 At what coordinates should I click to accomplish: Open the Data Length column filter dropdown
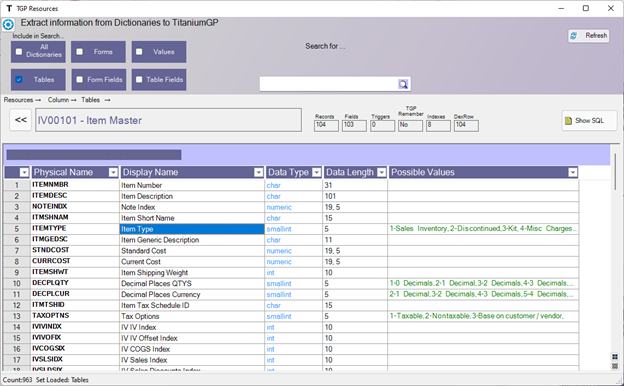click(x=382, y=172)
